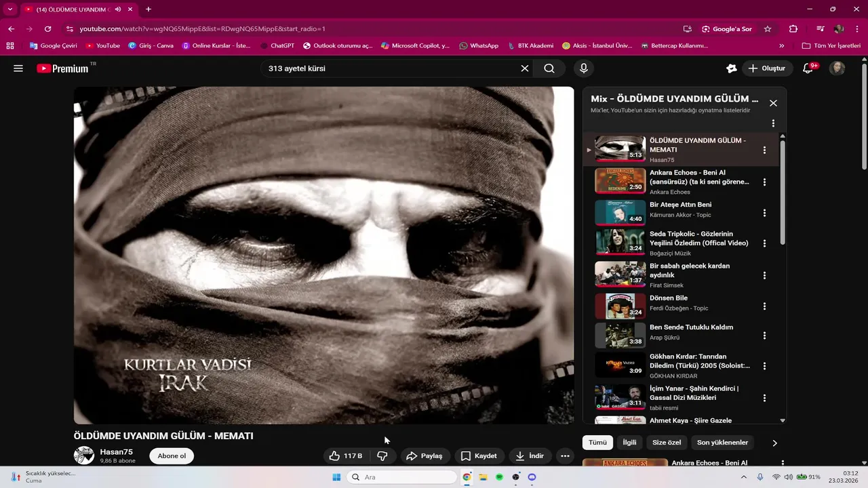
Task: Open Spotify from the taskbar
Action: click(499, 477)
